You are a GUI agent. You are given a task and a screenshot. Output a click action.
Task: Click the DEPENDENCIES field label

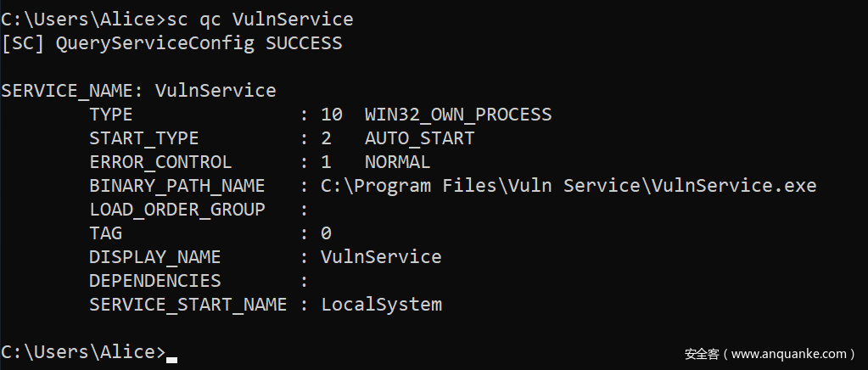[154, 280]
